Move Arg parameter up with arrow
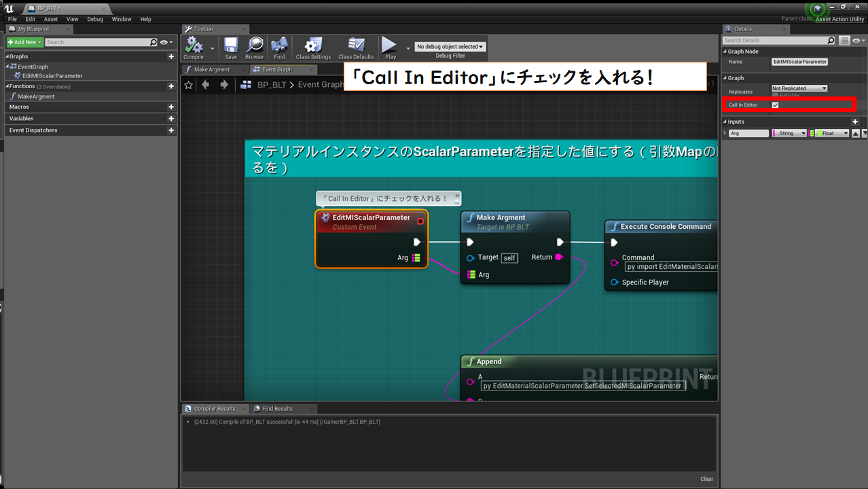This screenshot has width=868, height=489. (855, 134)
